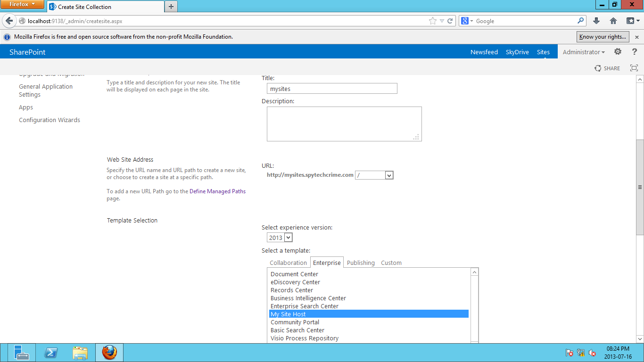
Task: Follow the Define Managed Paths link
Action: (x=217, y=191)
